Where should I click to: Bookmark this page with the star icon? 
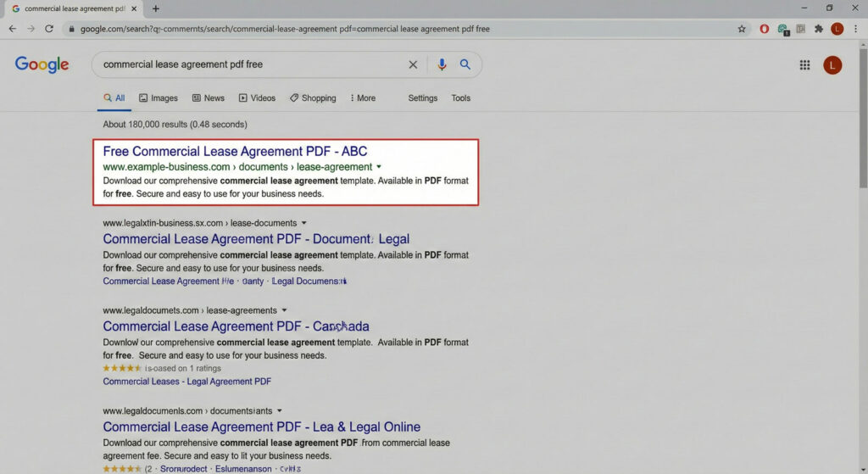pos(742,29)
